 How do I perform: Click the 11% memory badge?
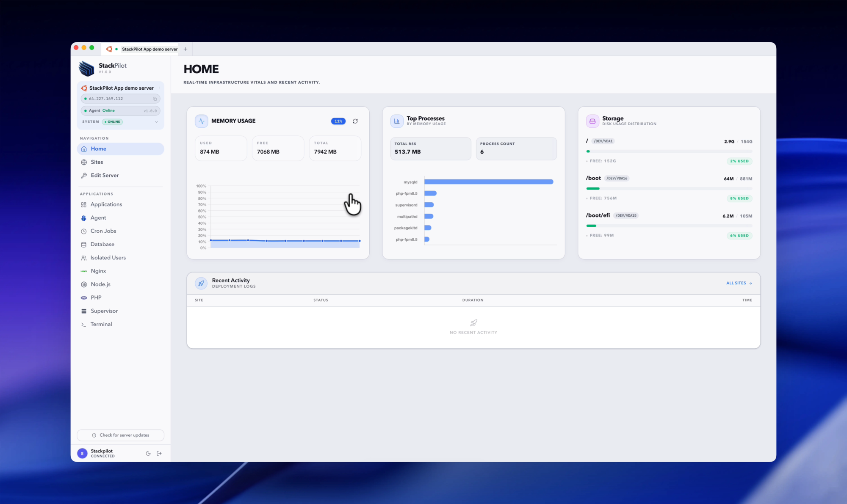[x=338, y=121]
